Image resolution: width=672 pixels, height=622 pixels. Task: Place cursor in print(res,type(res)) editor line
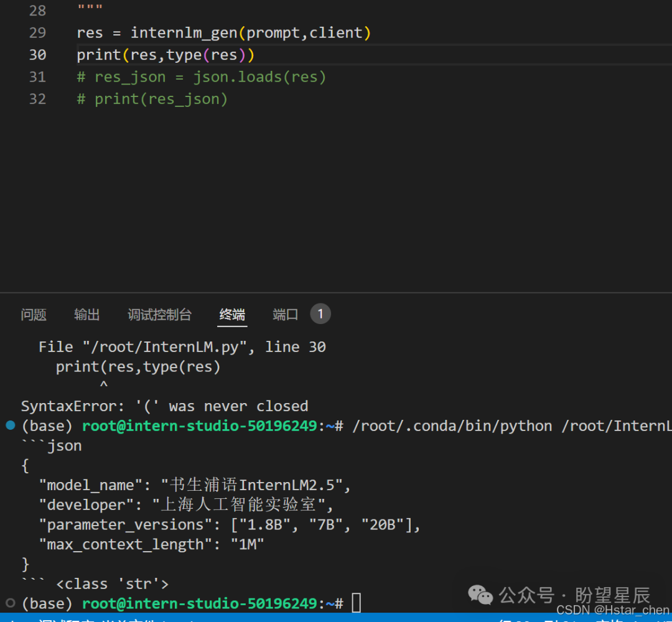(x=166, y=55)
